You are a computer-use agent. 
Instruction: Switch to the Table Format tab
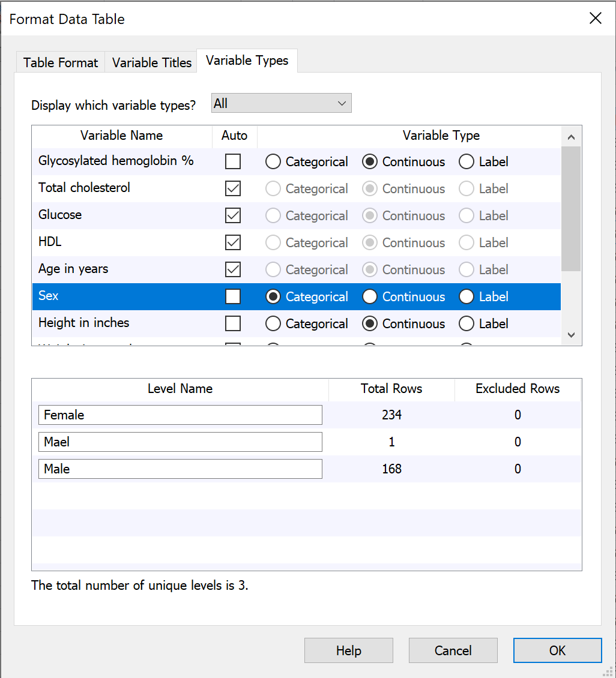pos(61,62)
